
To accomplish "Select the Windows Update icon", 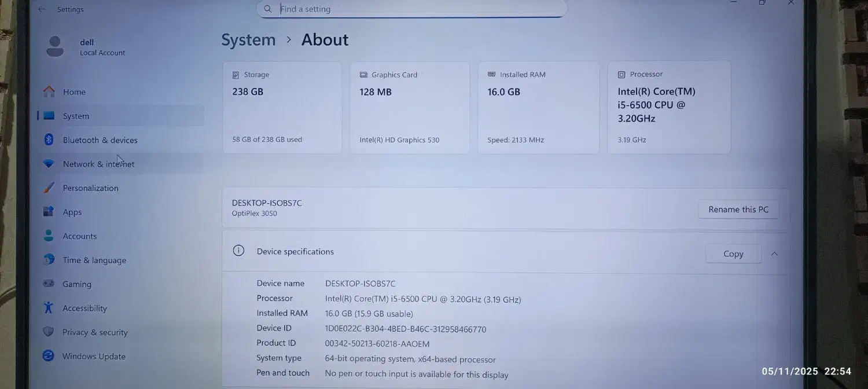I will [x=49, y=356].
